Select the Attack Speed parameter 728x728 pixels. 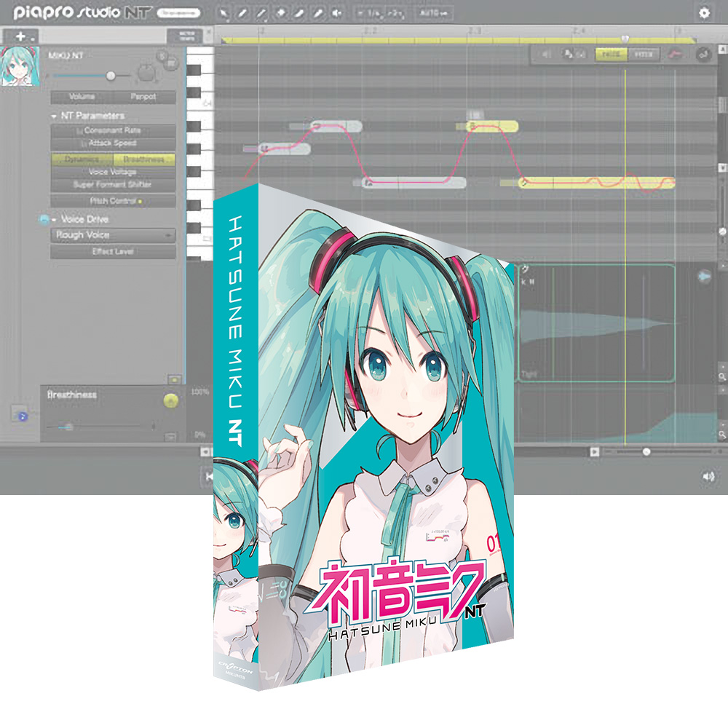pyautogui.click(x=113, y=143)
